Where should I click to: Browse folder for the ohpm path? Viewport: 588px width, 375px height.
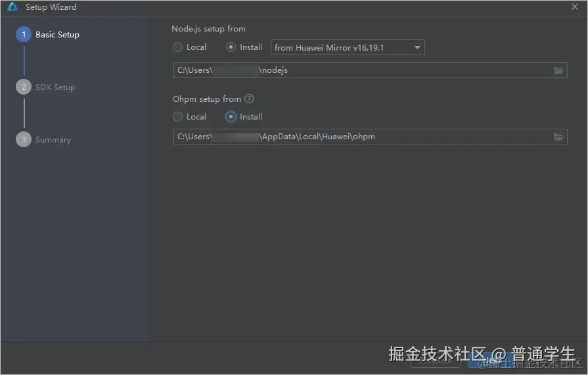pos(558,137)
